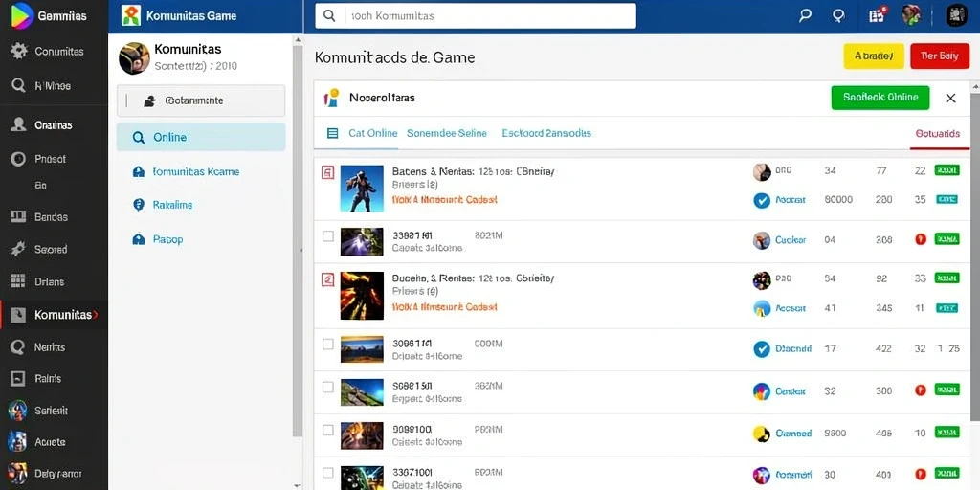Open the Bendas sidebar icon

coord(18,217)
